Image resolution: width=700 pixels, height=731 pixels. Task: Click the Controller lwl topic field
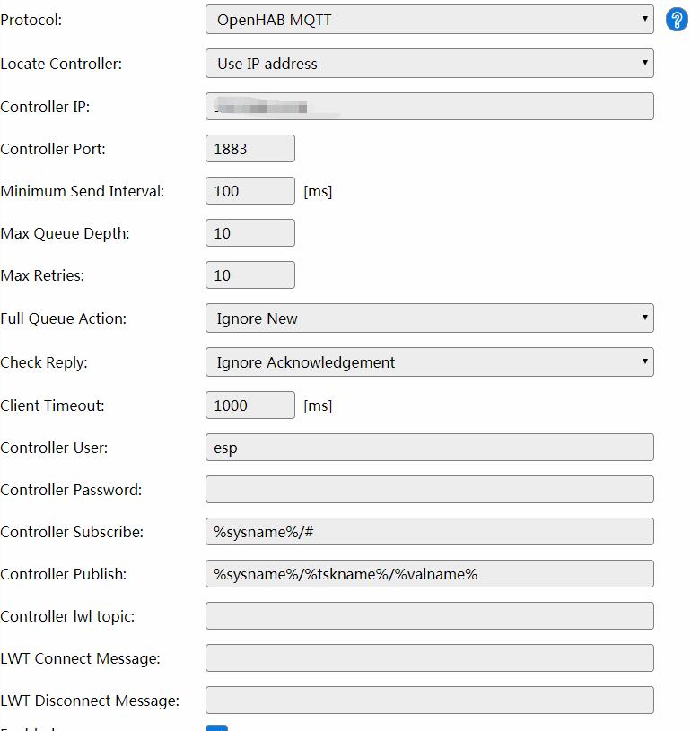tap(429, 615)
